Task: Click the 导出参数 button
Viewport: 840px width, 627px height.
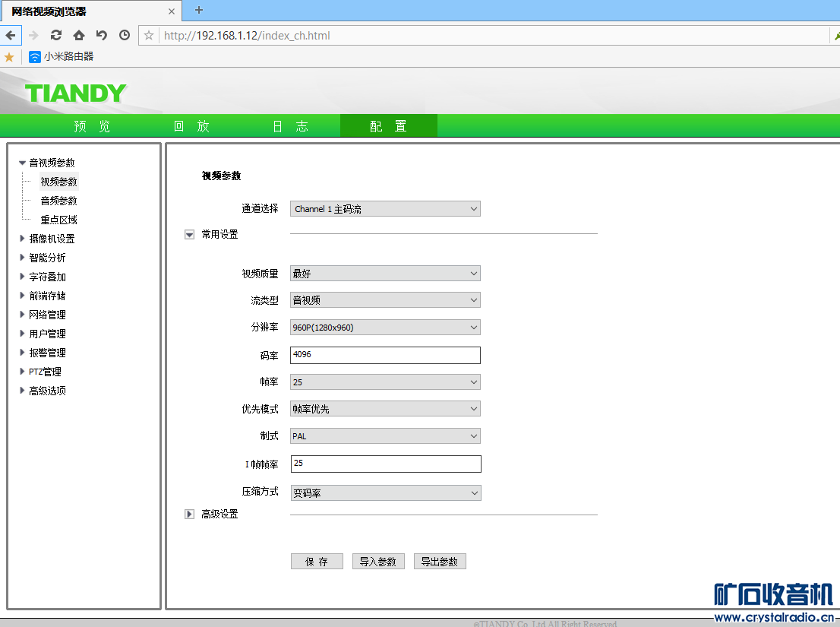Action: point(440,562)
